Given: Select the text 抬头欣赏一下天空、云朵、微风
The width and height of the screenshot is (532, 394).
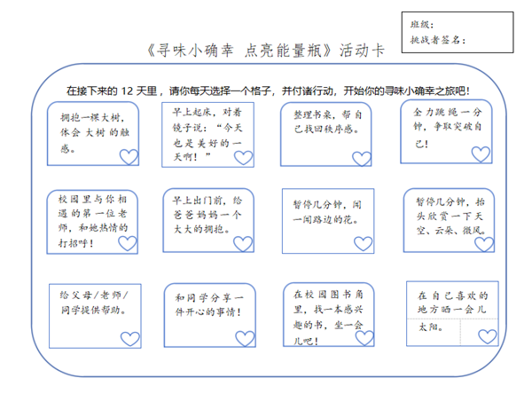Looking at the screenshot, I should pos(451,217).
